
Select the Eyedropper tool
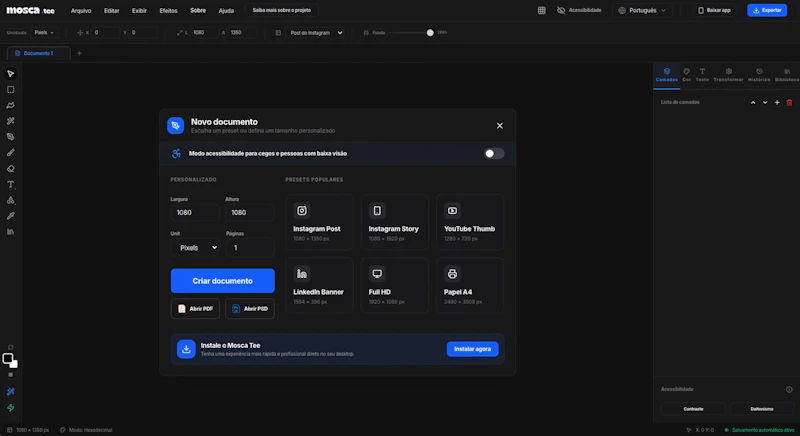pyautogui.click(x=11, y=216)
